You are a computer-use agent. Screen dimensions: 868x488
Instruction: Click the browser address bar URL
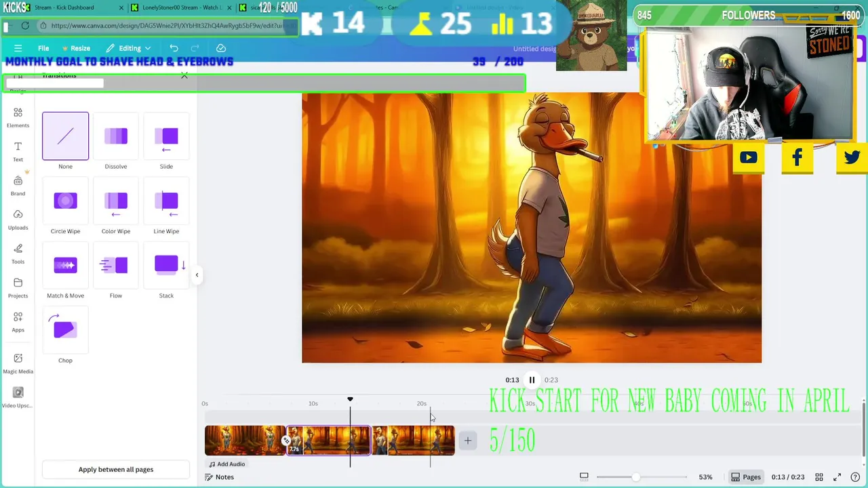click(167, 26)
